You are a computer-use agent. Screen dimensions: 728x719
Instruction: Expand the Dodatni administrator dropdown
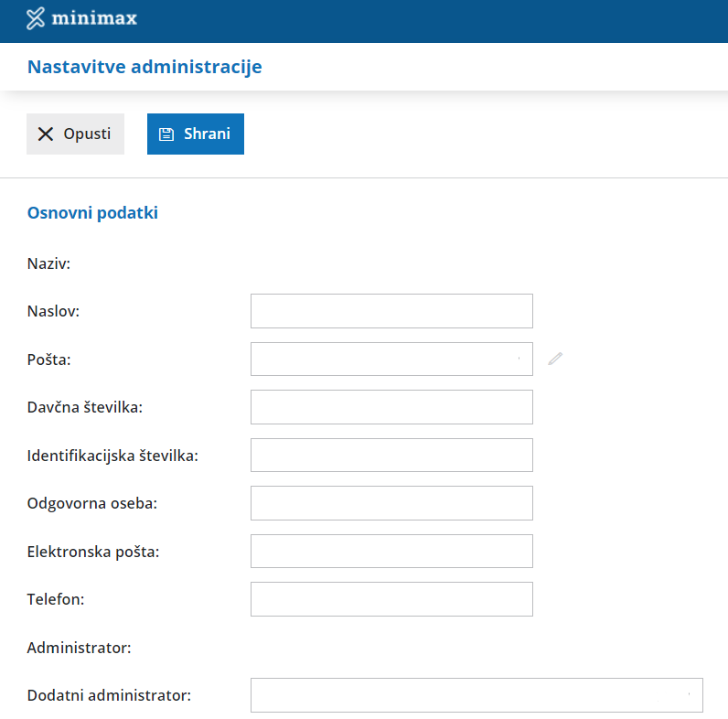point(476,695)
